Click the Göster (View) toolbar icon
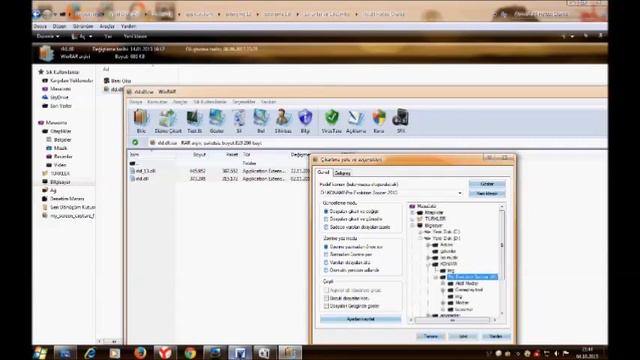This screenshot has width=640, height=360. point(216,121)
